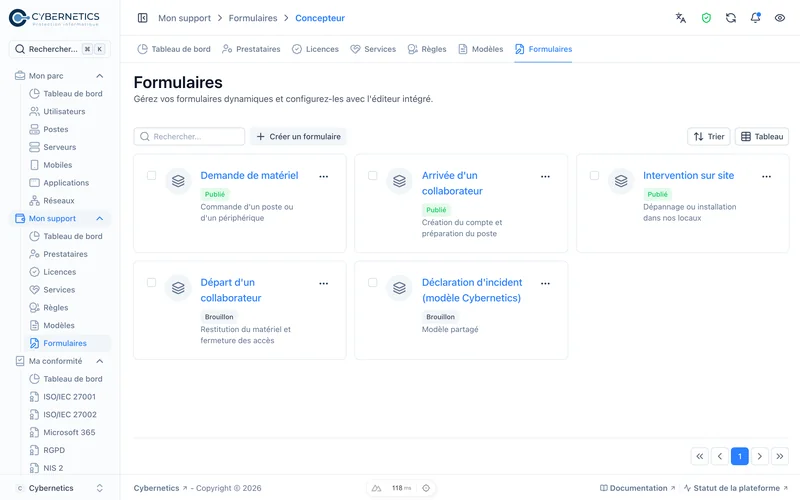Select the Départ d'un collaborateur checkbox
The width and height of the screenshot is (800, 500).
pos(152,283)
